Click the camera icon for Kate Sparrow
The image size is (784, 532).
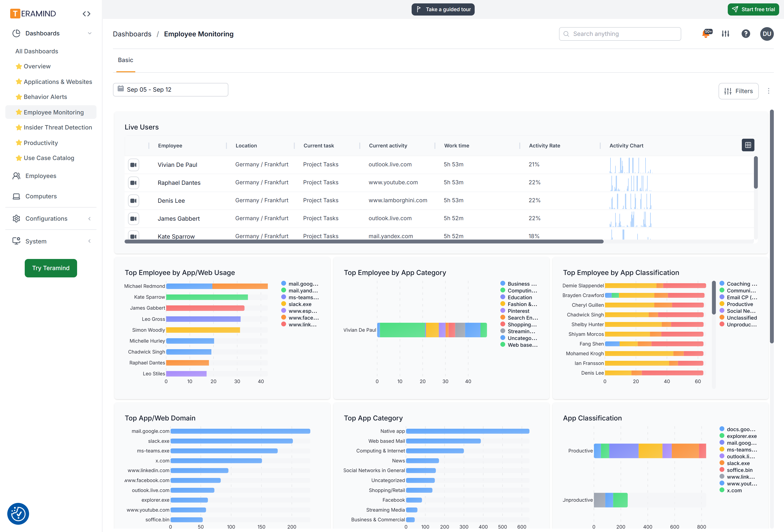[x=133, y=236]
